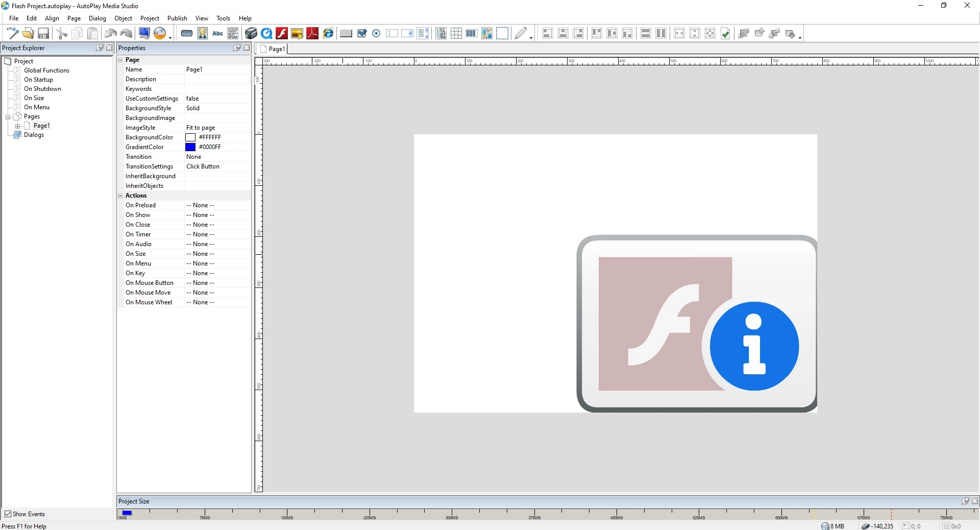This screenshot has width=980, height=530.
Task: Preview the project with the monitor icon
Action: (144, 34)
